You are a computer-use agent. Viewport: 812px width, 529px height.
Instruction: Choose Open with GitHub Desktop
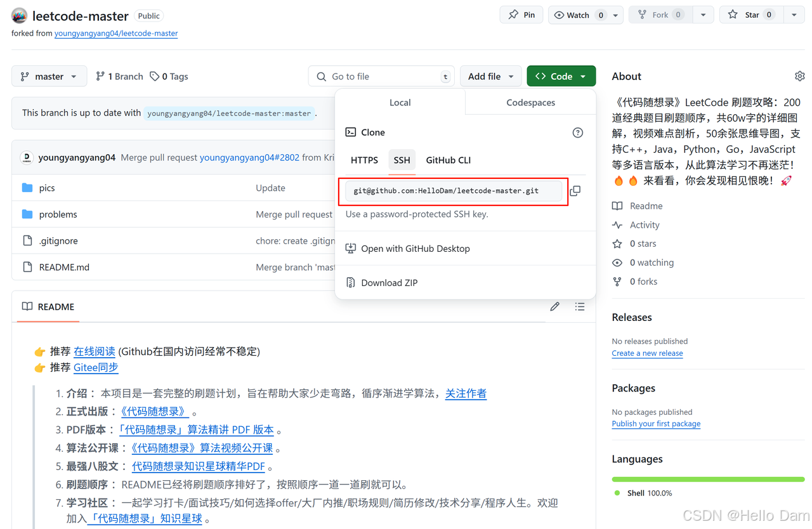(x=416, y=249)
